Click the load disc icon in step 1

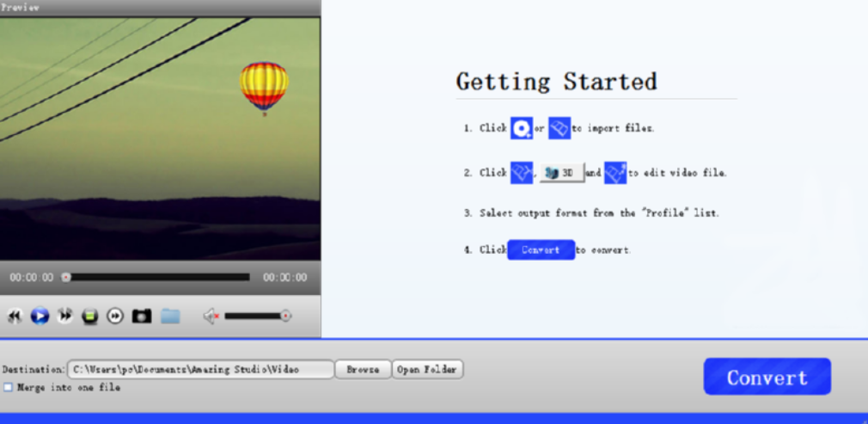[x=522, y=128]
